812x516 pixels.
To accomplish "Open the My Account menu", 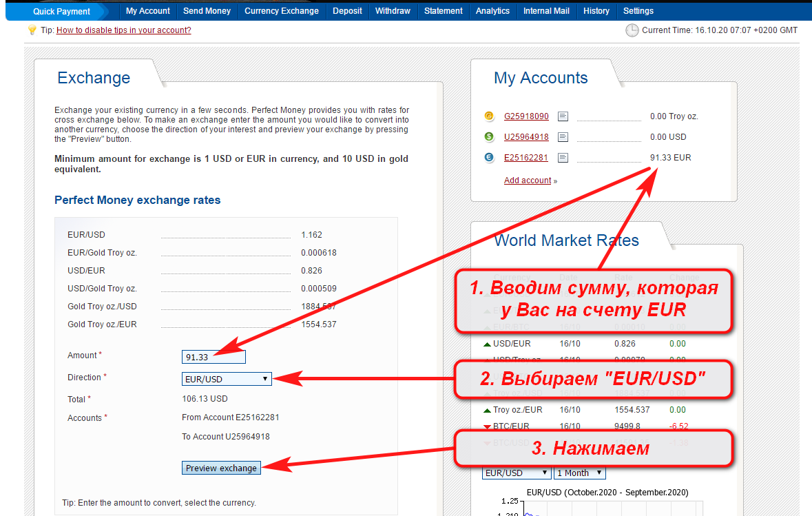I will (147, 11).
